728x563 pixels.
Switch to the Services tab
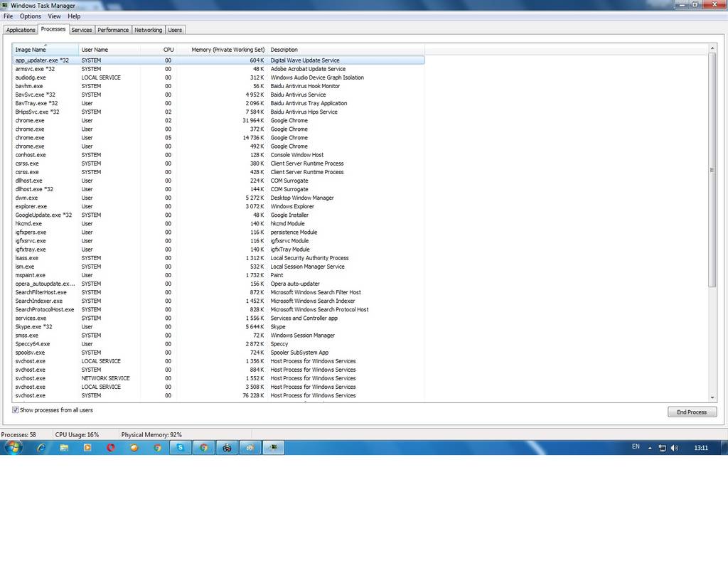click(x=81, y=30)
